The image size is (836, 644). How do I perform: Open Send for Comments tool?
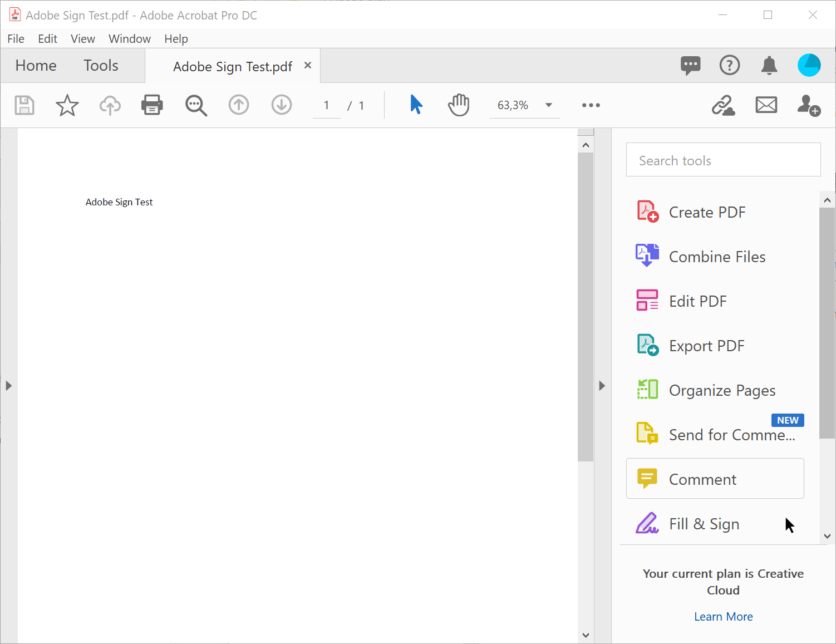[x=715, y=435]
